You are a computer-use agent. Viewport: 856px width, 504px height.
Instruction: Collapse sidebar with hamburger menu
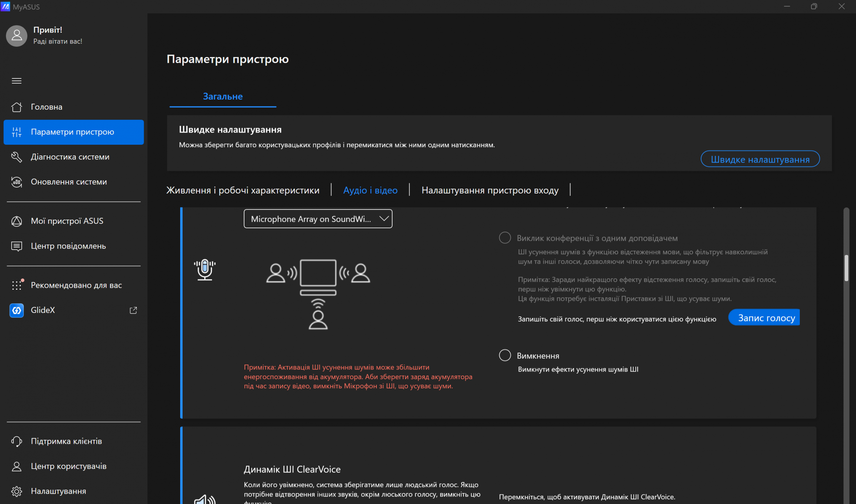click(x=16, y=81)
